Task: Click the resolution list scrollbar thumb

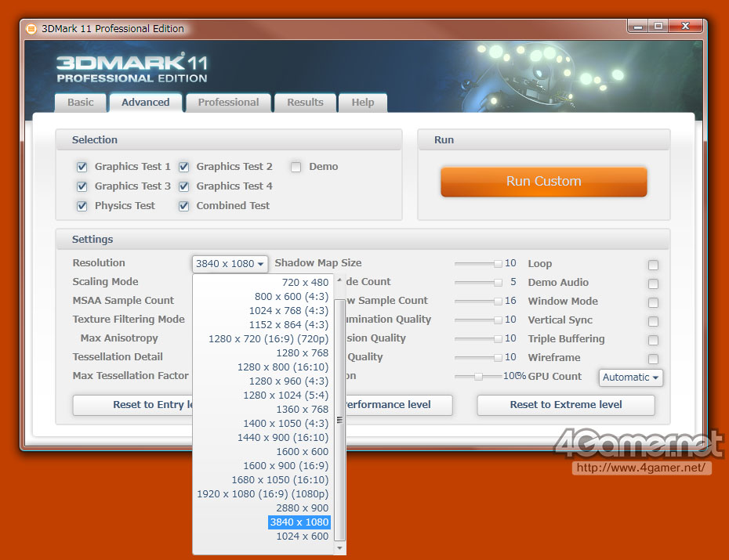Action: [x=339, y=421]
